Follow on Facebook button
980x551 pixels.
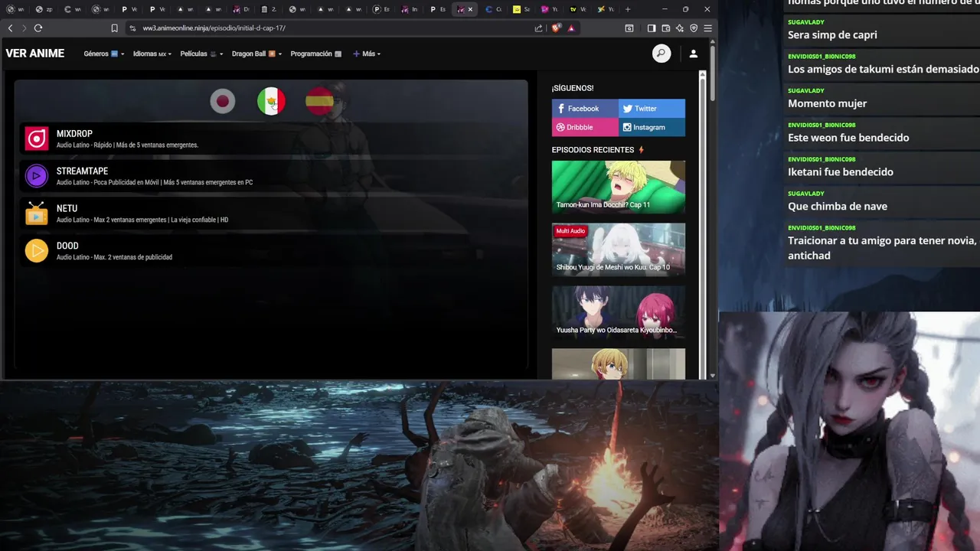[585, 109]
